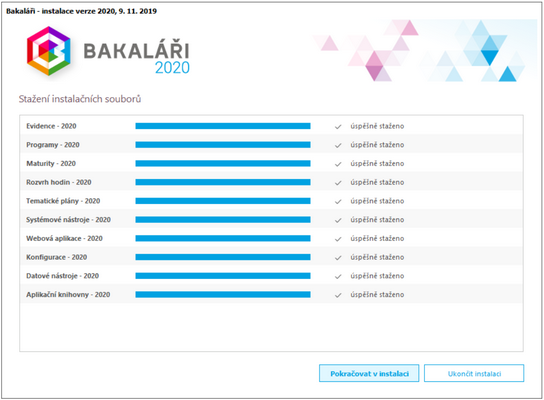Click checkmark icon in Tematické plány - 2020 row
Viewport: 544px width, 400px height.
(x=338, y=202)
